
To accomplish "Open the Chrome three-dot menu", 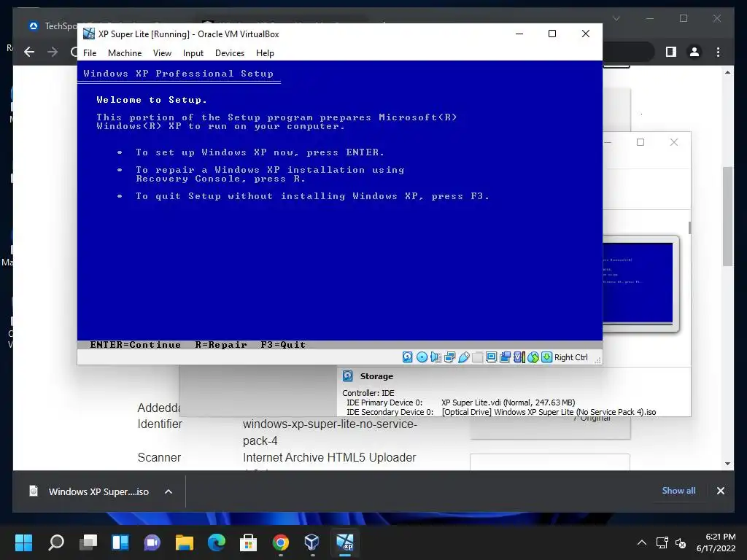I will coord(718,52).
